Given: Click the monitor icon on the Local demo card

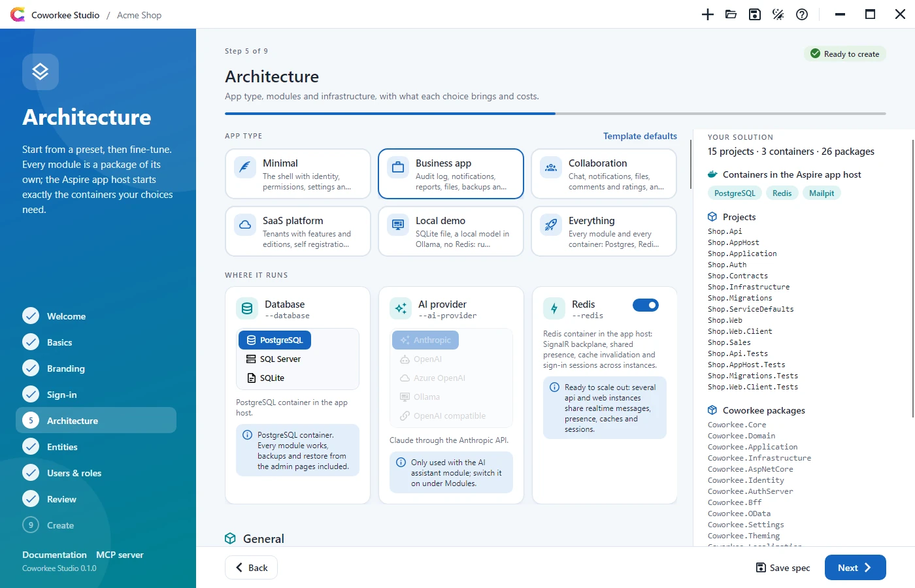Looking at the screenshot, I should (398, 225).
